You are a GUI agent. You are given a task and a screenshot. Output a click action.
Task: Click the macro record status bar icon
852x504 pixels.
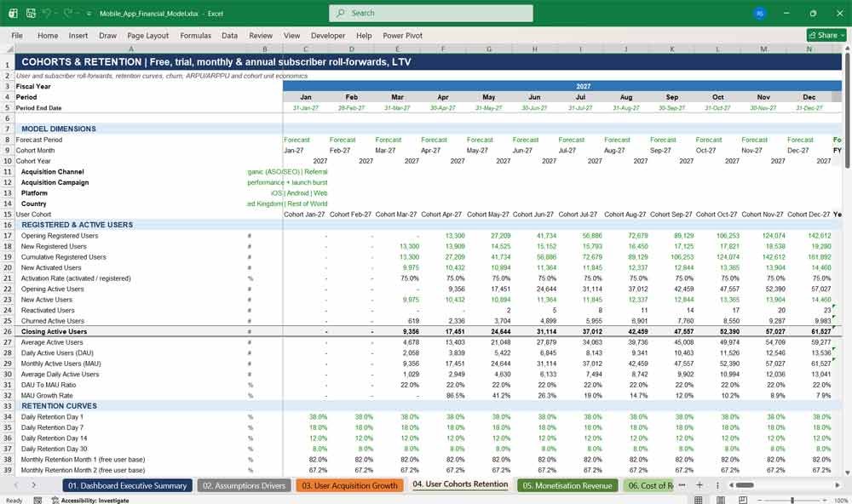[37, 500]
